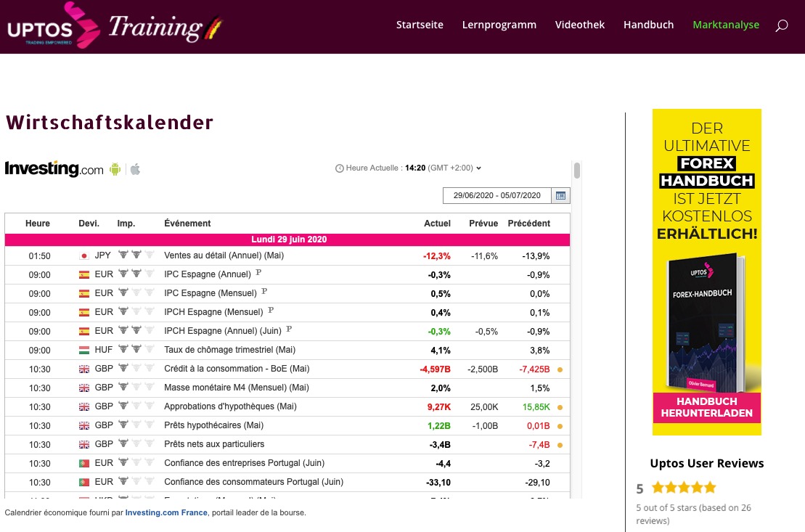
Task: Open the Lernprogramm menu item
Action: point(499,25)
